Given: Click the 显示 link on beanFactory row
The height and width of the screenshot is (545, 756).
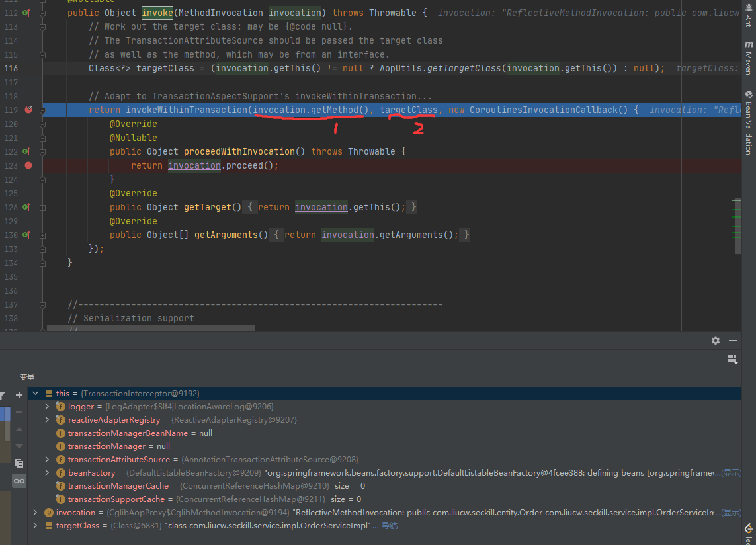Looking at the screenshot, I should 730,473.
